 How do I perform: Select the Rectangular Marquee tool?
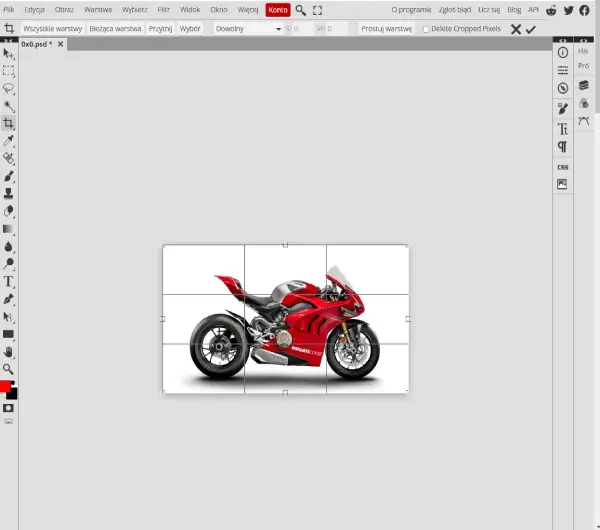(8, 71)
